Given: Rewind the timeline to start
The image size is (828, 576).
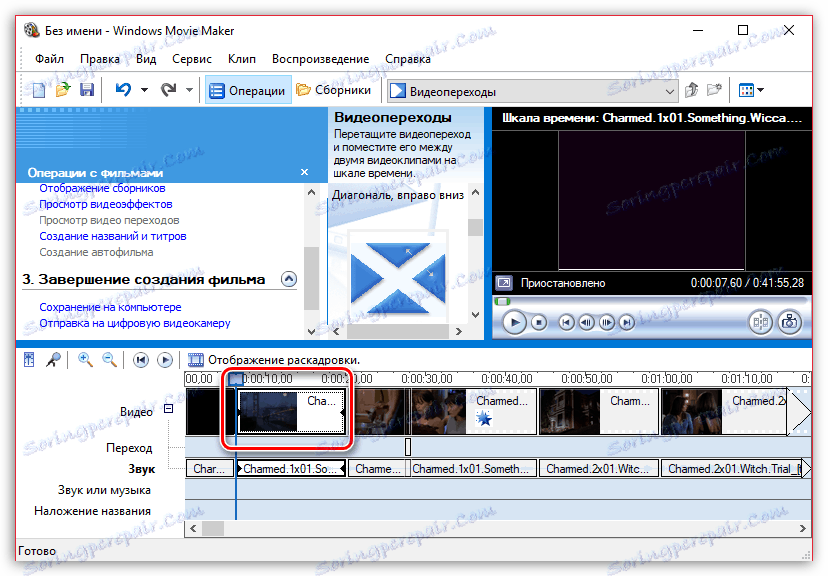Looking at the screenshot, I should (140, 360).
